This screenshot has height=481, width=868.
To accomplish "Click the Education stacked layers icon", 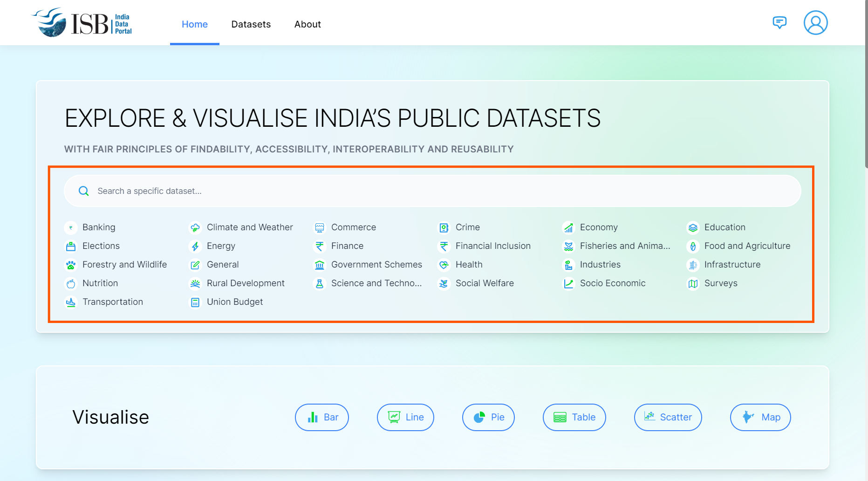I will [693, 227].
